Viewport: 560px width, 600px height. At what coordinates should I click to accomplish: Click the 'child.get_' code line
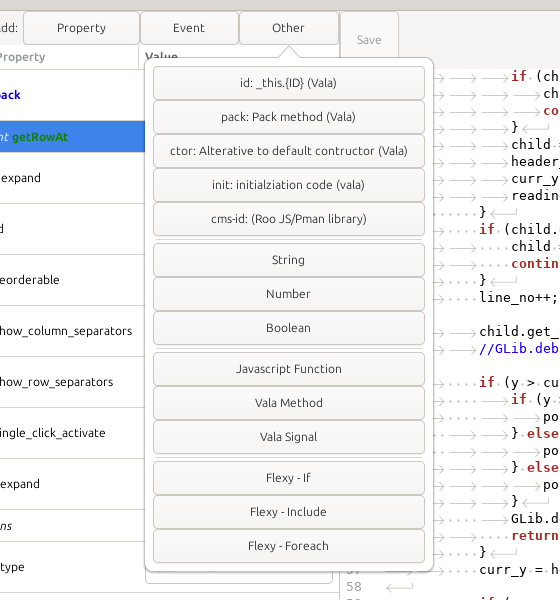pos(519,331)
